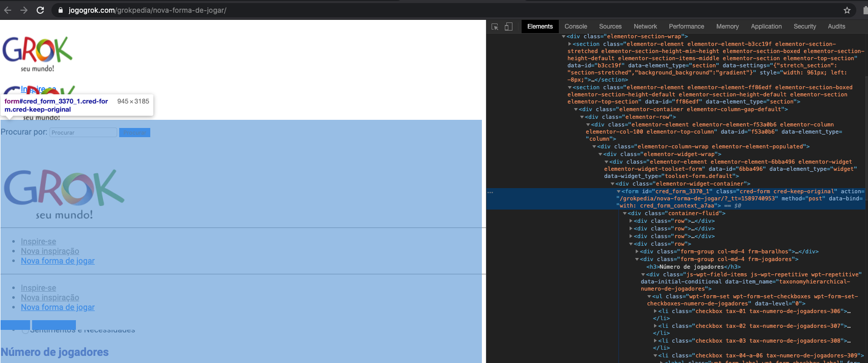
Task: Switch to the Console tab
Action: [576, 27]
